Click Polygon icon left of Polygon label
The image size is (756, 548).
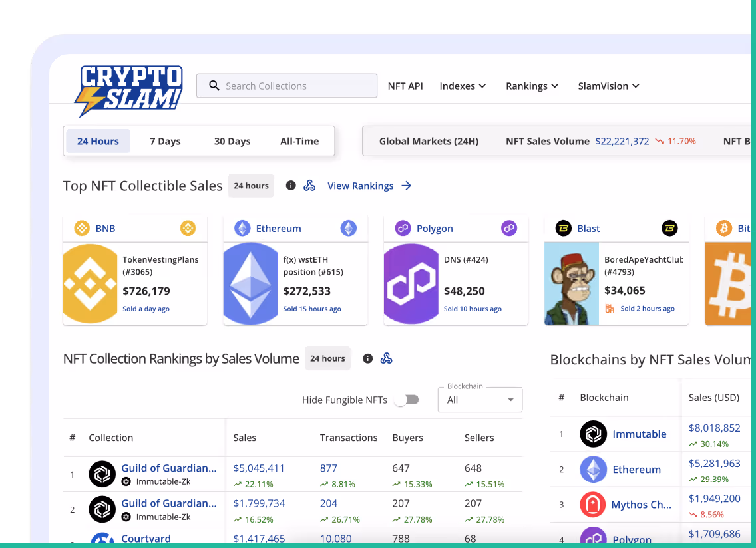pyautogui.click(x=403, y=228)
